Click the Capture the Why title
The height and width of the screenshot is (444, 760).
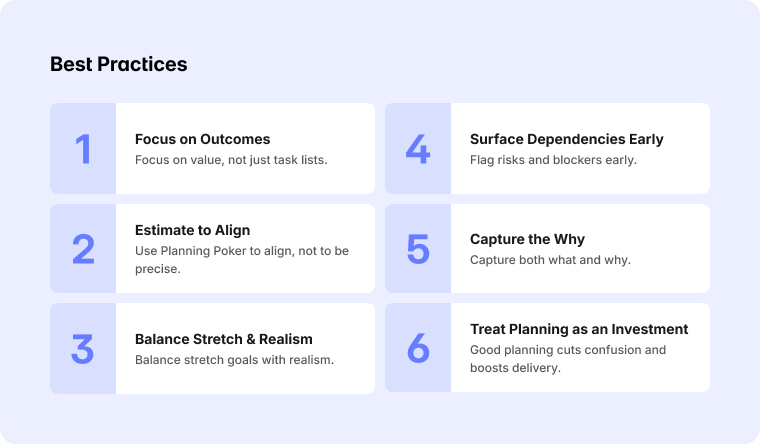tap(527, 239)
